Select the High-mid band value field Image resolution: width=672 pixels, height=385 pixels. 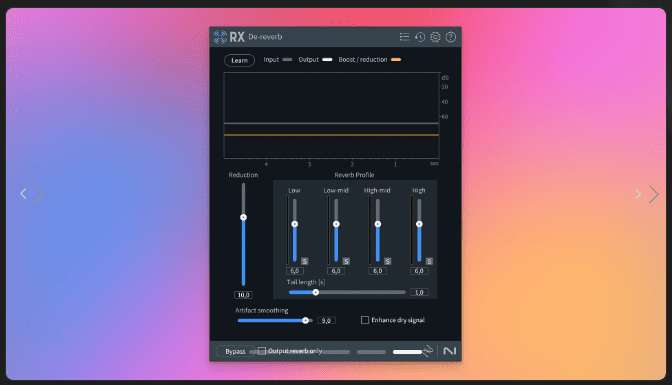click(x=378, y=271)
